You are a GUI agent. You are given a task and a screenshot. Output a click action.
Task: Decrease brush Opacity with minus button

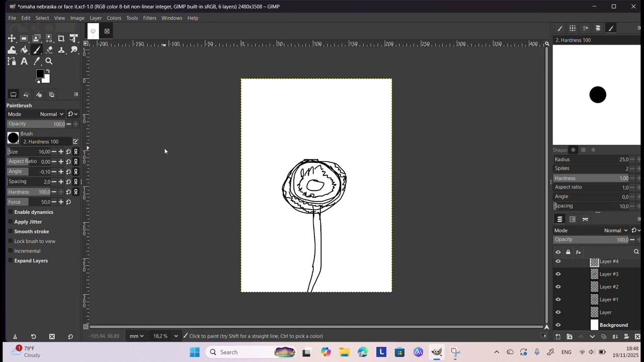(68, 124)
